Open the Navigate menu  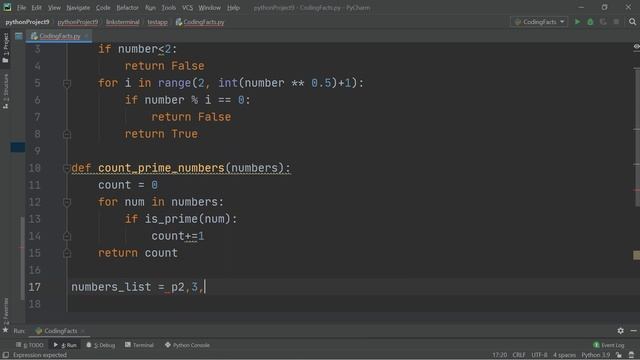pos(78,8)
